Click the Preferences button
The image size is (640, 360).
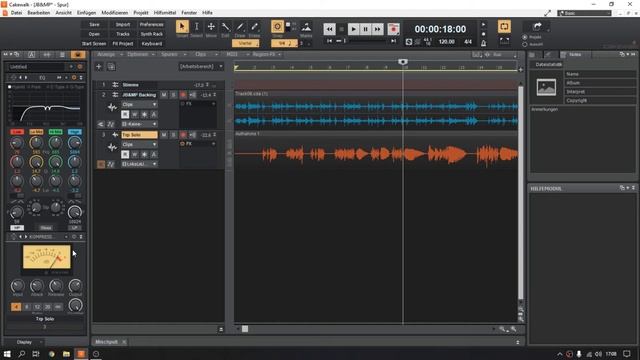151,24
